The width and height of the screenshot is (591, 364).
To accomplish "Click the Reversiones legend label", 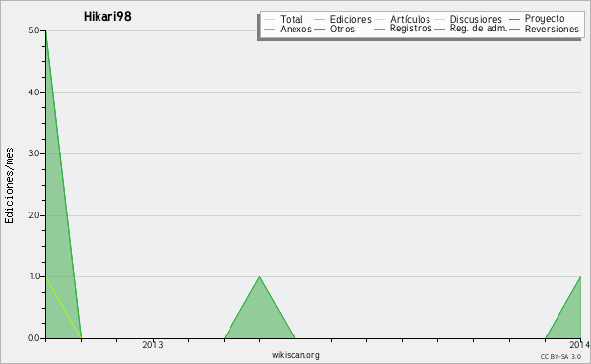I will coord(552,29).
